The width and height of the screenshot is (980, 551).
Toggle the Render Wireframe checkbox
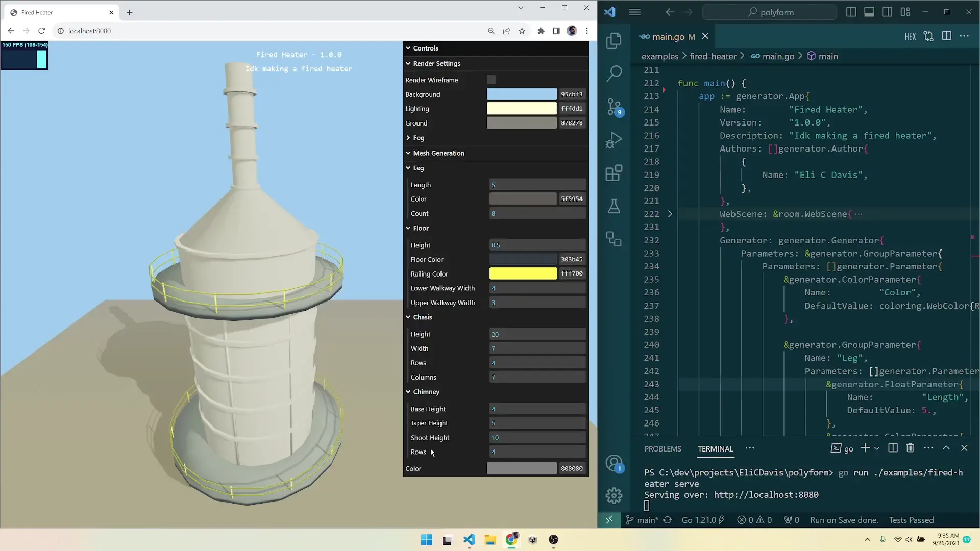491,80
